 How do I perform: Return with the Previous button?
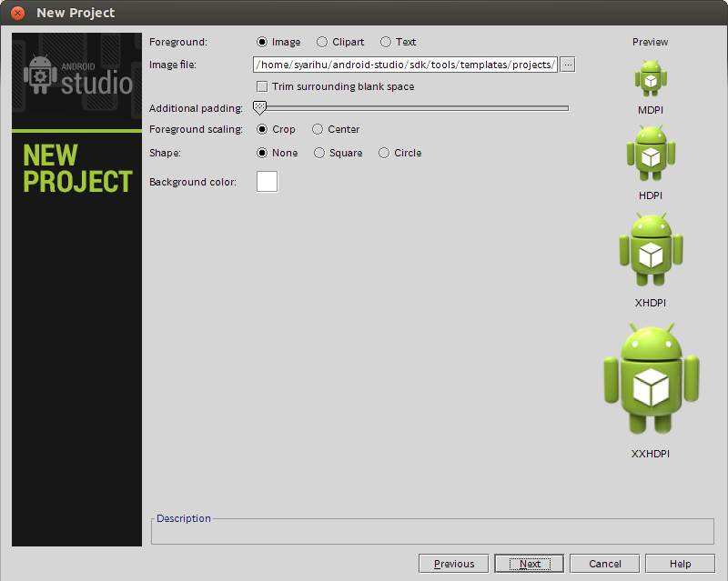(x=453, y=564)
